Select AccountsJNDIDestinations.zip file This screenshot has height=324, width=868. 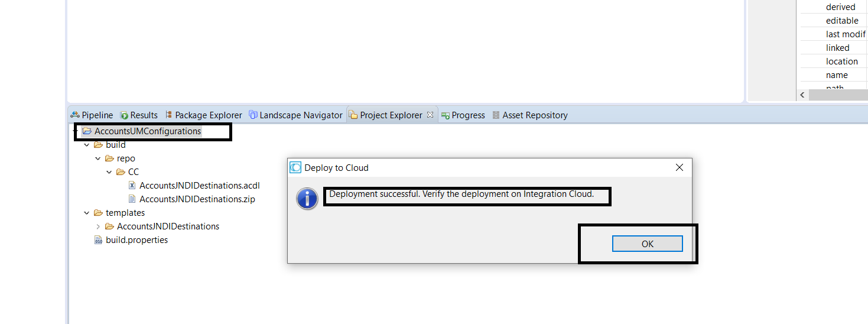pos(197,199)
